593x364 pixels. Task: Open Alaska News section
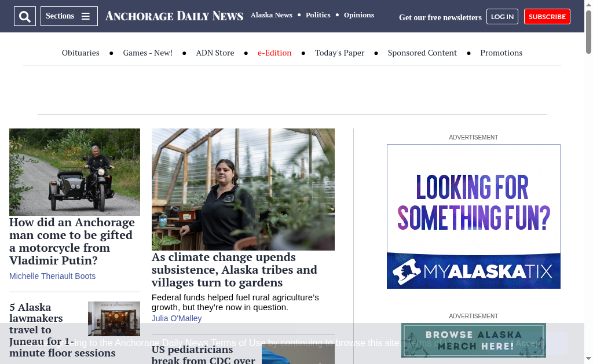point(272,15)
